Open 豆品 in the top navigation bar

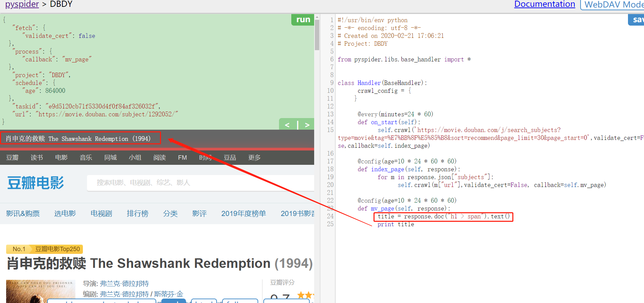click(230, 158)
